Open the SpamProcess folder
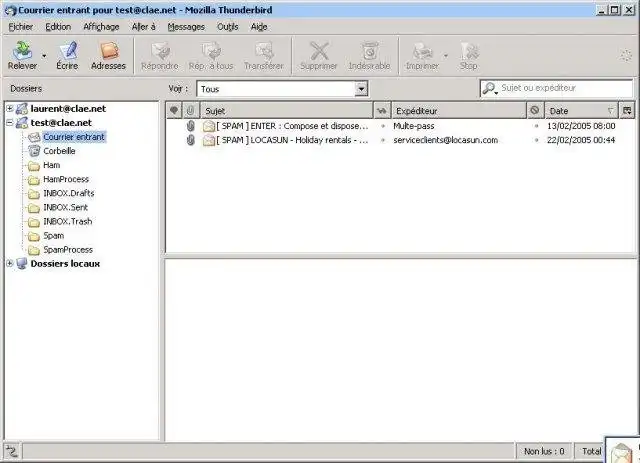The image size is (640, 463). (x=68, y=249)
